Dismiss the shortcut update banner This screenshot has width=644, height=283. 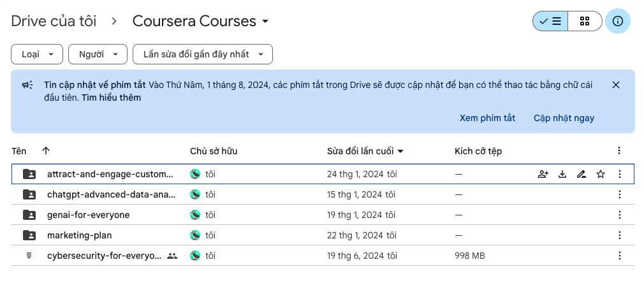616,85
